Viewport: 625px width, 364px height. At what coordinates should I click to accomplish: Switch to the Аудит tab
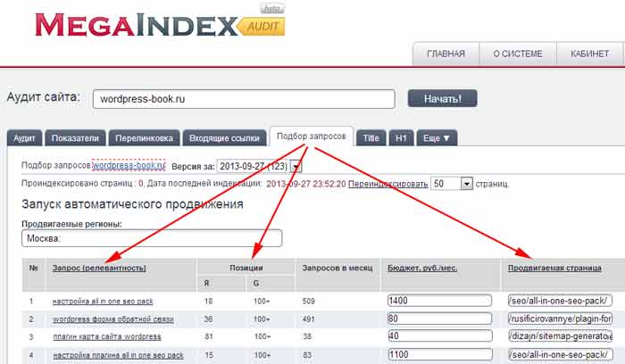point(26,138)
